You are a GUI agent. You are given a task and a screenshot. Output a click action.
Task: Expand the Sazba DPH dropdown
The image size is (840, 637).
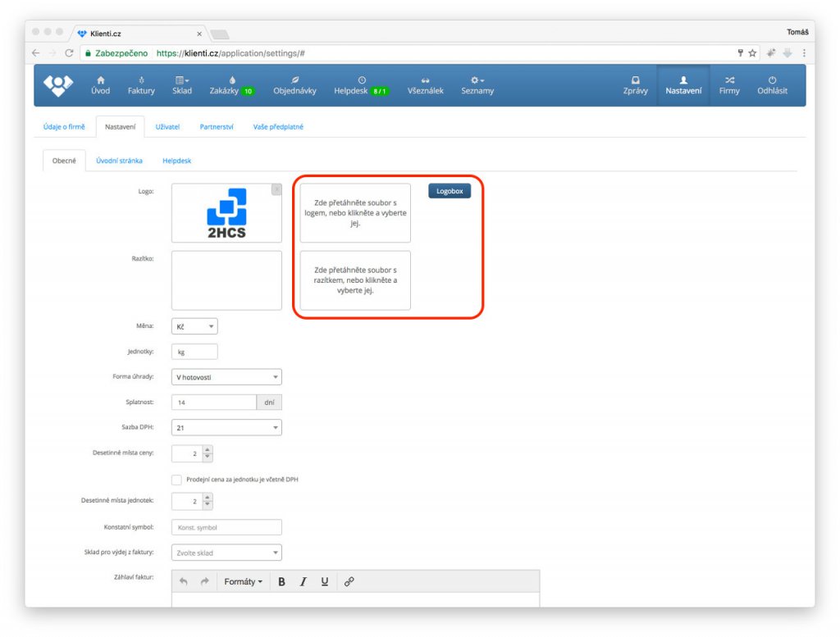[226, 428]
